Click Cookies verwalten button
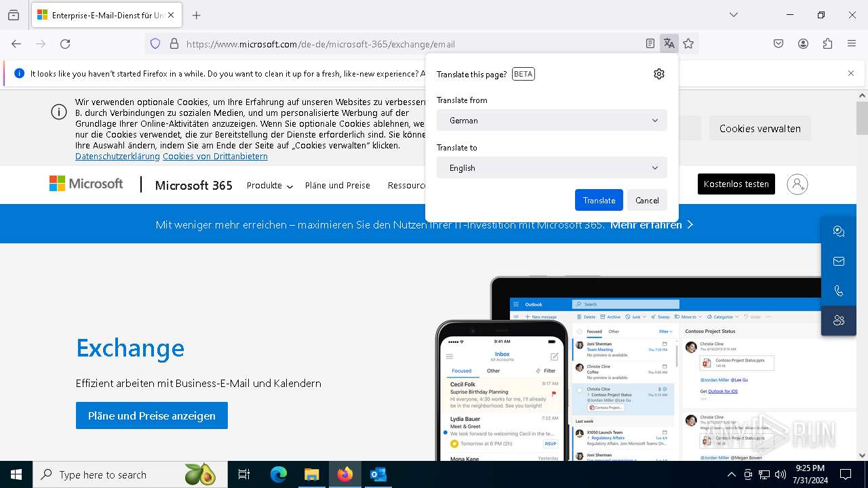This screenshot has height=488, width=868. [x=760, y=128]
